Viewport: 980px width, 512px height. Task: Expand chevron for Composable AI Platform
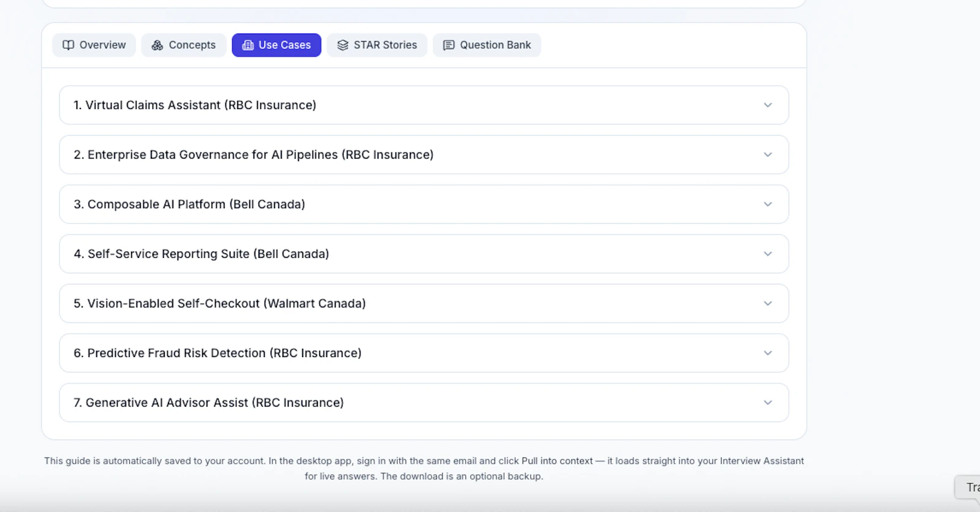click(x=767, y=205)
